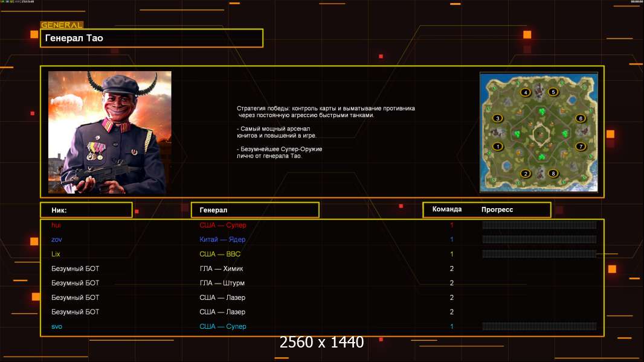Select start position 7 on the minimap
Screen dimensions: 644x362
pyautogui.click(x=581, y=147)
